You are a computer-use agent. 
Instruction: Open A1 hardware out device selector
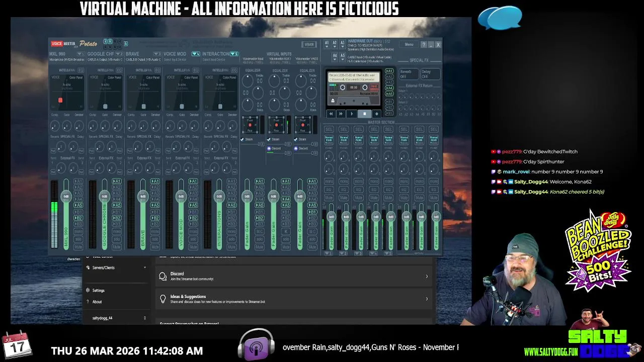(x=327, y=43)
